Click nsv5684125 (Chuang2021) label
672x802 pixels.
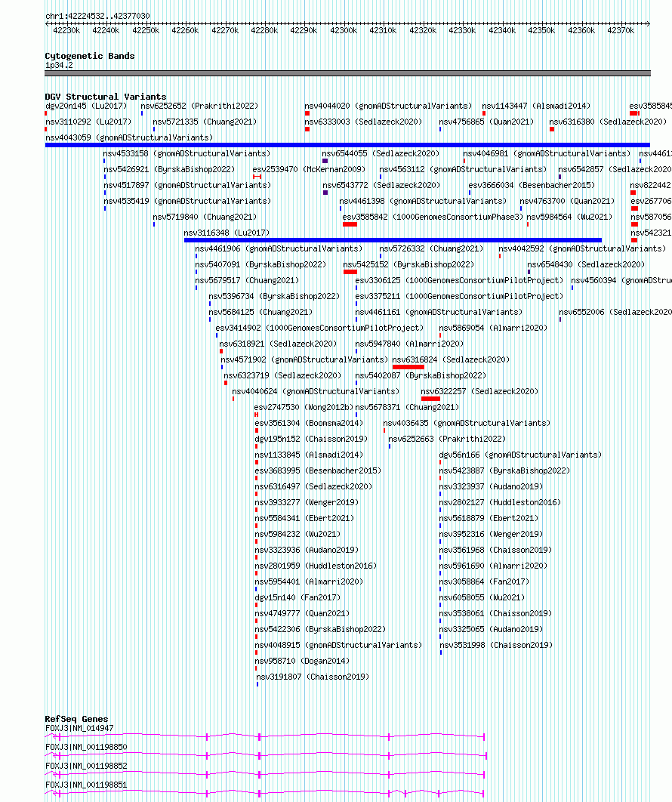click(260, 312)
